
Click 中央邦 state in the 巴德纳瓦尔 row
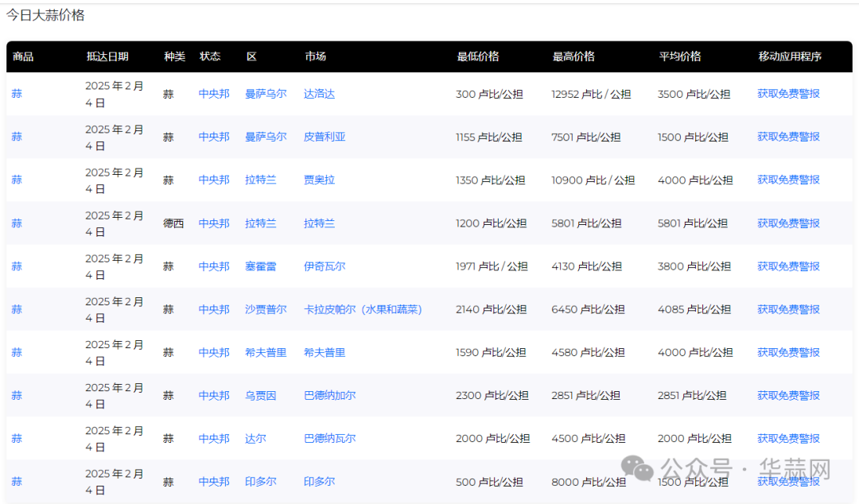tap(214, 438)
